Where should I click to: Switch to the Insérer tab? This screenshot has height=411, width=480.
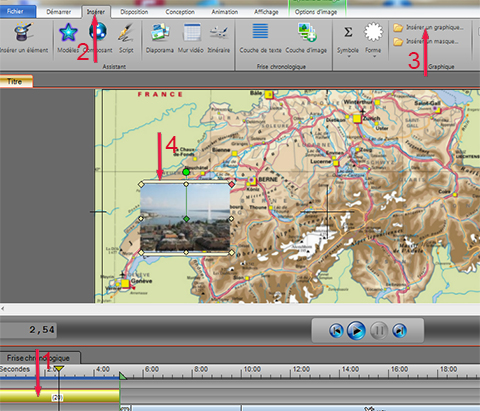pyautogui.click(x=96, y=12)
